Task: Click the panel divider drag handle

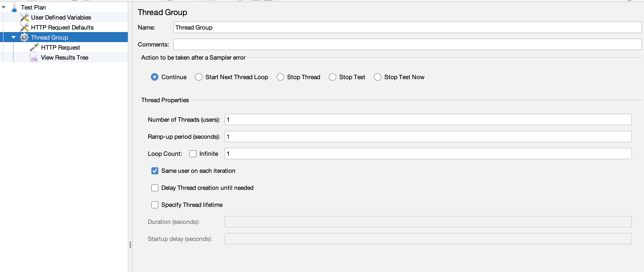Action: coord(130,244)
